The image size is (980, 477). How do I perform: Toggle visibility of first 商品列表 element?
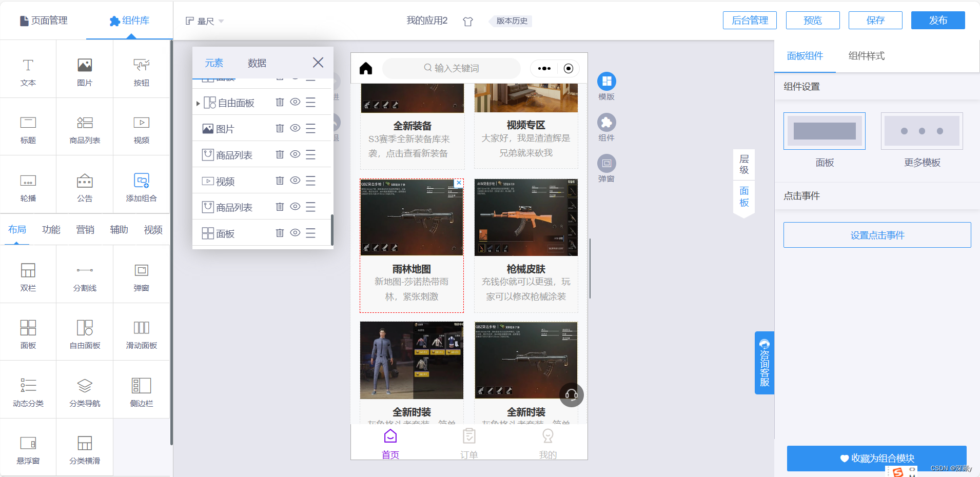click(x=295, y=154)
